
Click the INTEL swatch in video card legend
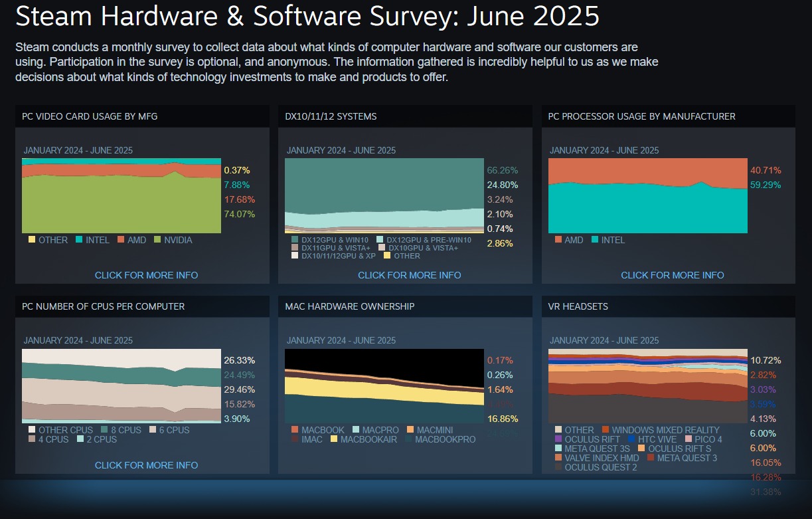pos(79,239)
